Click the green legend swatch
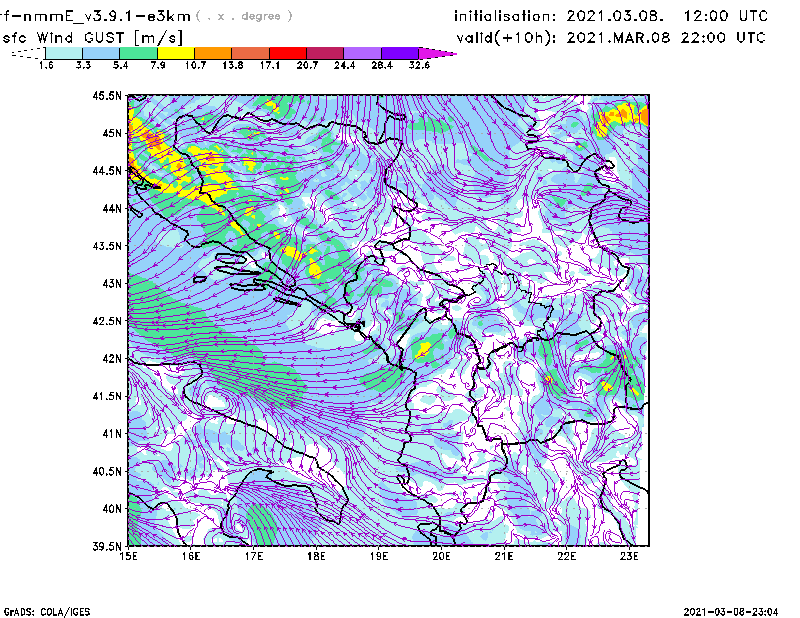The width and height of the screenshot is (800, 618). (x=138, y=53)
